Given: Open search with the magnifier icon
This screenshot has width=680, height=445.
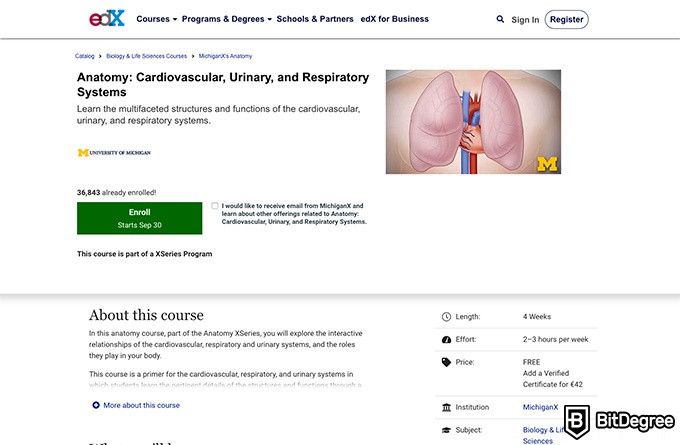Looking at the screenshot, I should (x=500, y=19).
